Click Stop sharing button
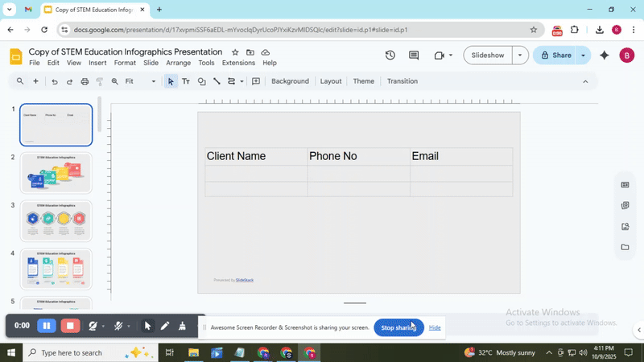 pos(398,327)
